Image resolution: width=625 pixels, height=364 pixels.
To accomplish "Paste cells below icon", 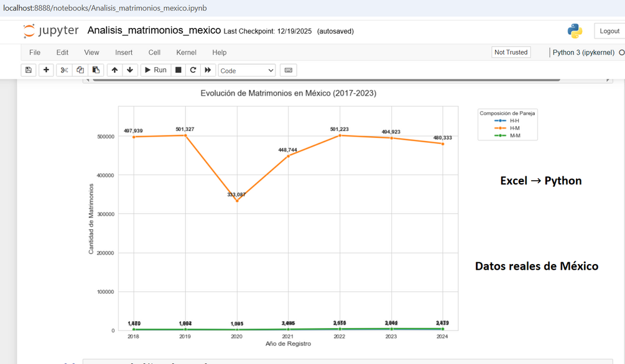I will 96,70.
